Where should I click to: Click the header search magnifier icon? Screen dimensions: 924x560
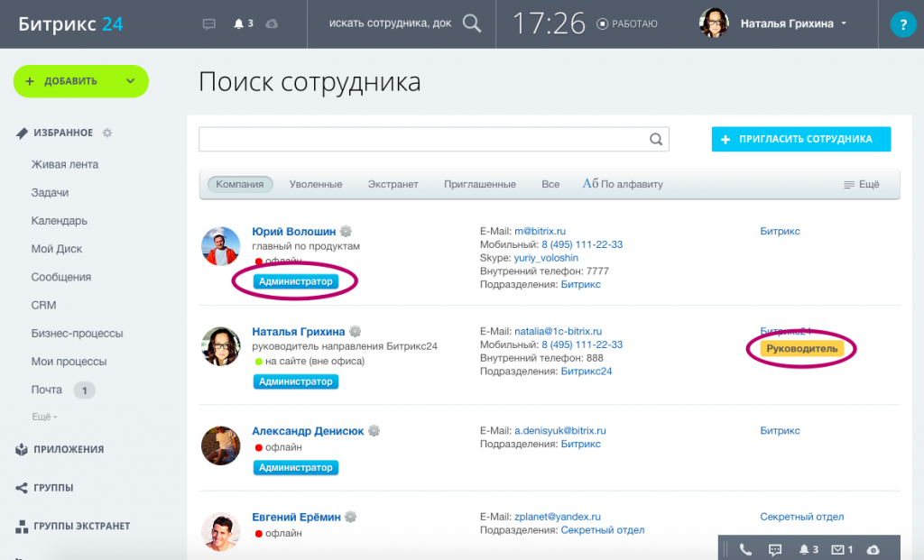tap(472, 23)
